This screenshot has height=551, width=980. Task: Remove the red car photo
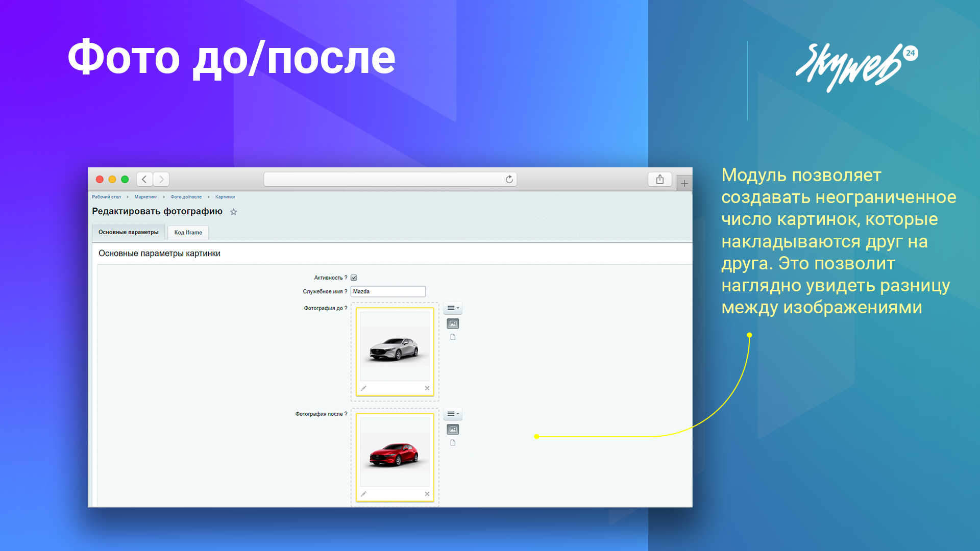427,494
